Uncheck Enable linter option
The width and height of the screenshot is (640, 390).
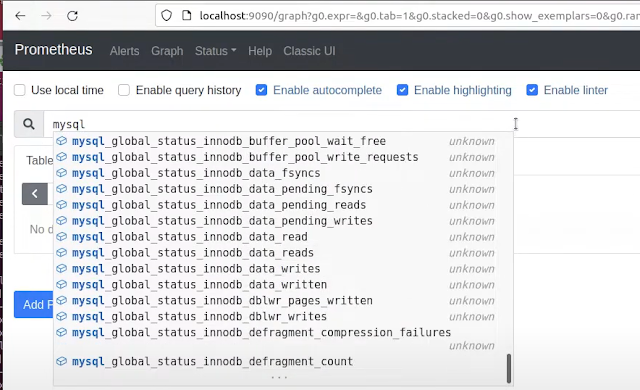[x=532, y=90]
